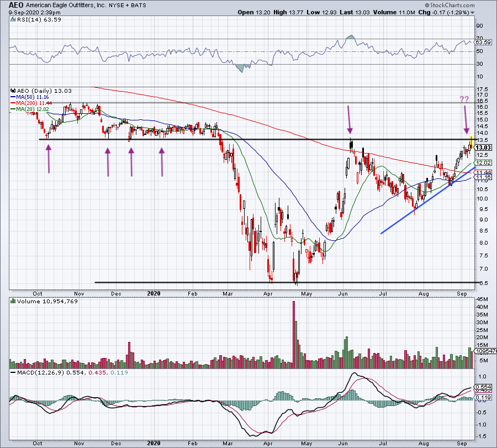Screen dimensions: 497x448
Task: Click the 63.59 RSI tag on right axis
Action: [483, 42]
